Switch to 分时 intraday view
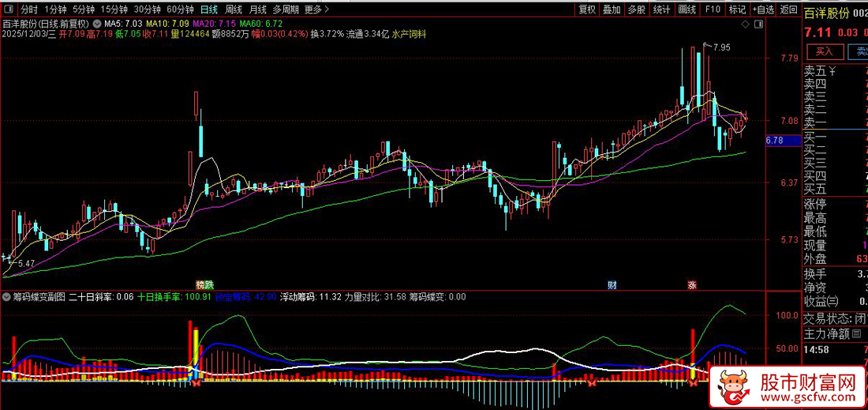 tap(29, 9)
